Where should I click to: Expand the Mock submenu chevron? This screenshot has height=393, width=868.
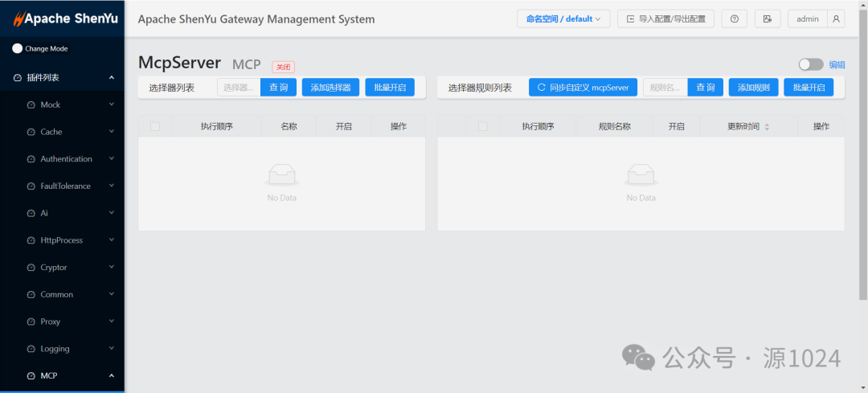click(x=111, y=104)
